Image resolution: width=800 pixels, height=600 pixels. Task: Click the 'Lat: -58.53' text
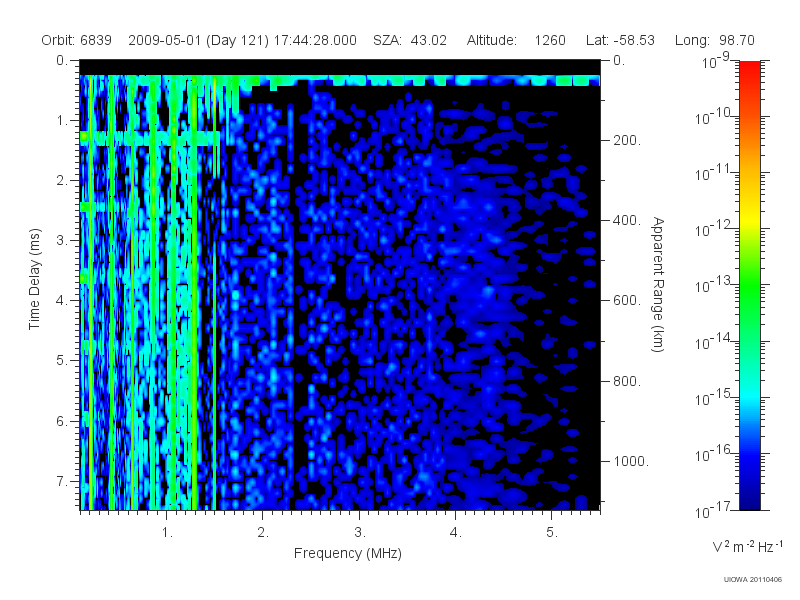620,40
